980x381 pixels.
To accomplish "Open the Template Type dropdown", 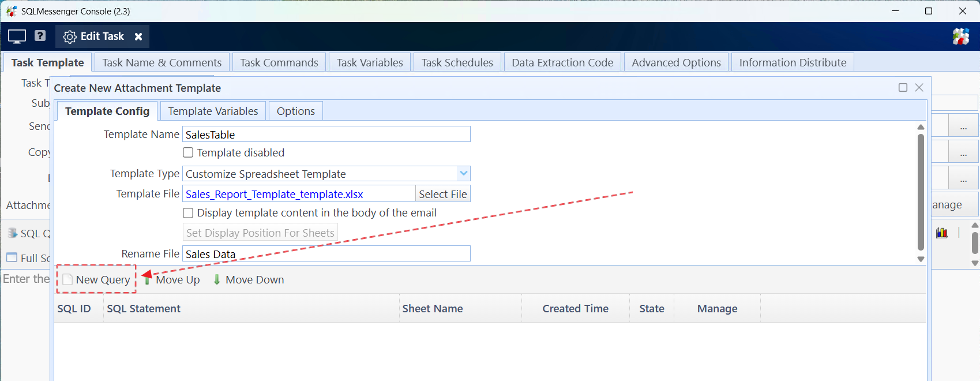I will 464,173.
